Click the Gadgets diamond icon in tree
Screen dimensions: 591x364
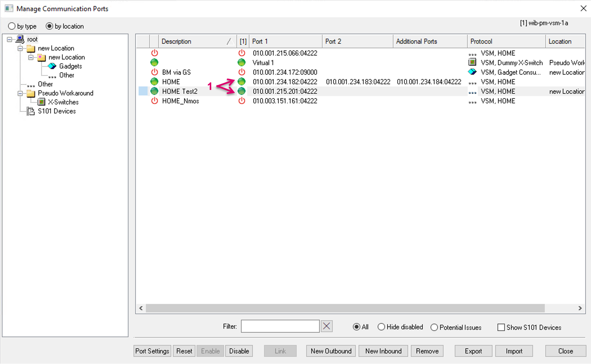pos(52,66)
